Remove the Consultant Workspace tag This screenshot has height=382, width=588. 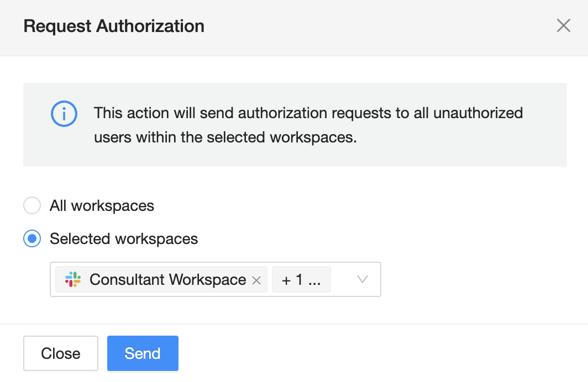(256, 280)
